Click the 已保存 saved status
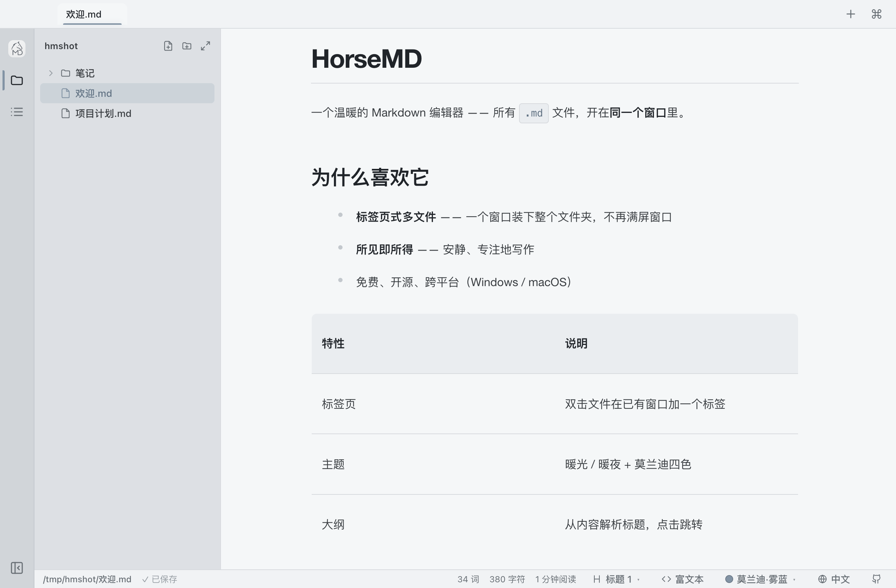 pos(160,579)
